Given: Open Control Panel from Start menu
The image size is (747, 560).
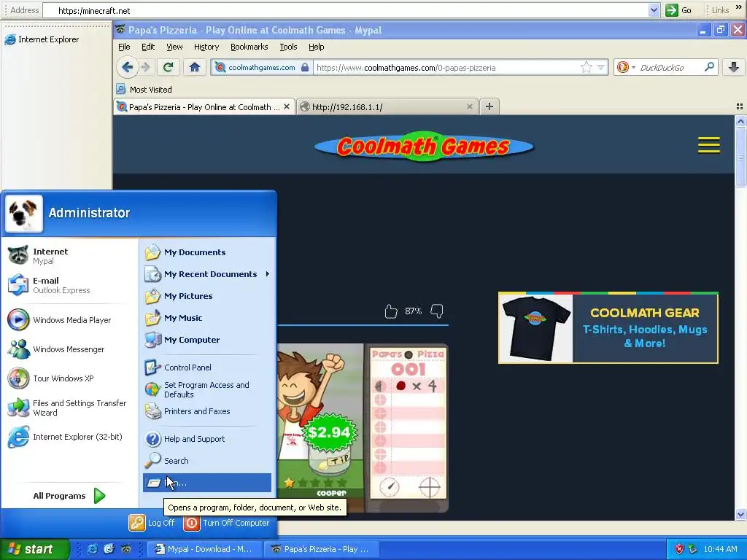Looking at the screenshot, I should pos(207,367).
